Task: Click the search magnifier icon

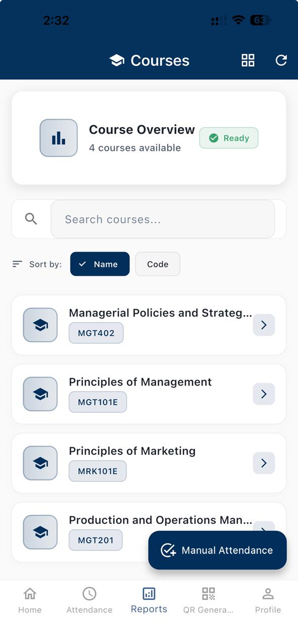Action: [x=31, y=219]
